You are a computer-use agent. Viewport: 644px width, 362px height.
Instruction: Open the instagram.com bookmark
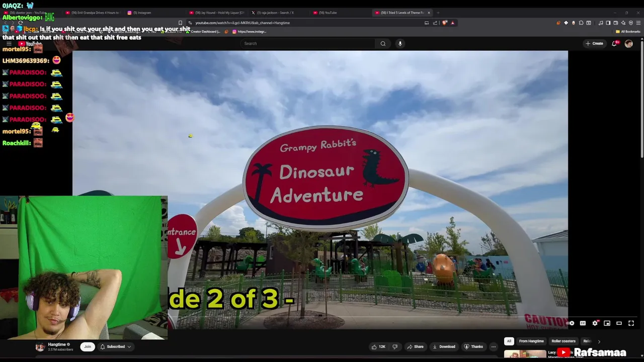coord(249,32)
